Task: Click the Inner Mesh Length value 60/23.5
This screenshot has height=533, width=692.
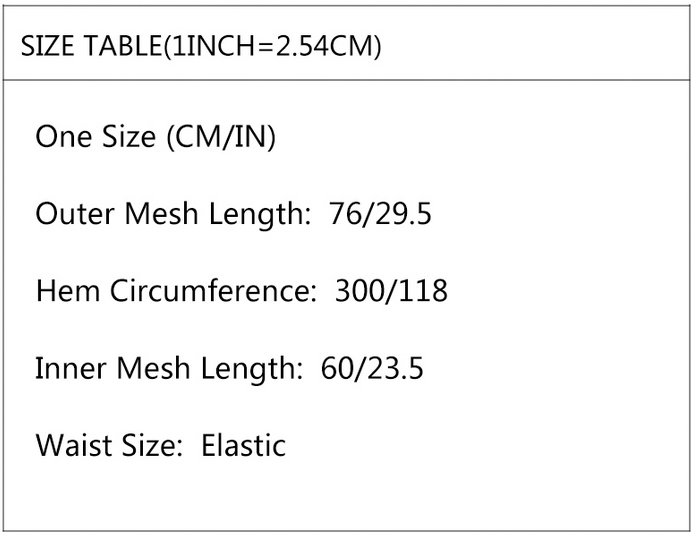Action: pos(372,368)
